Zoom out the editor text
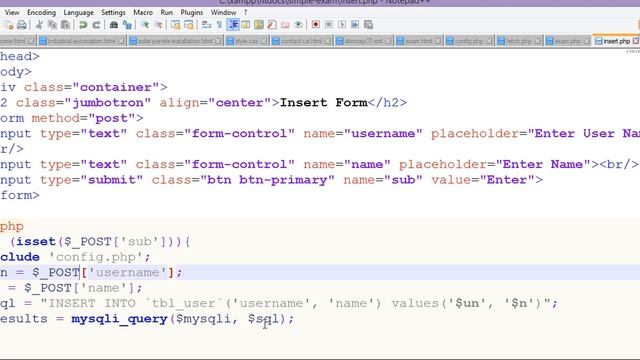The width and height of the screenshot is (640, 360). [x=158, y=25]
